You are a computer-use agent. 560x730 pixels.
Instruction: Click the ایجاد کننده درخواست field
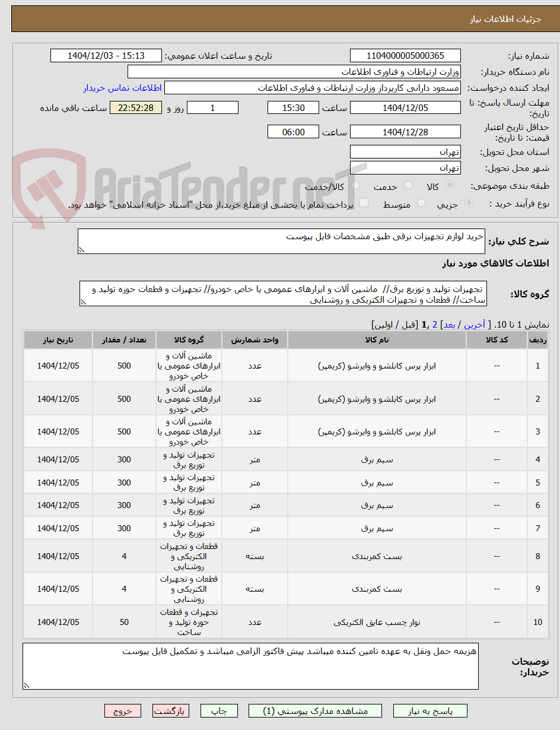[x=313, y=88]
